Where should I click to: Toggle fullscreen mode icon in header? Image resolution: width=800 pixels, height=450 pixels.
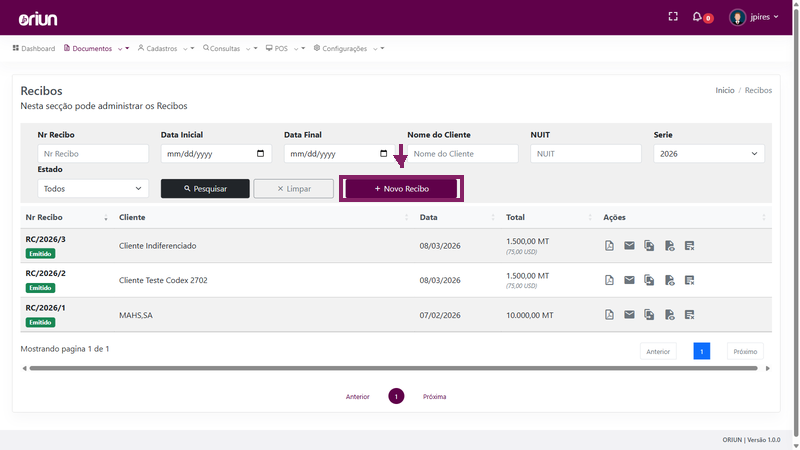point(673,17)
